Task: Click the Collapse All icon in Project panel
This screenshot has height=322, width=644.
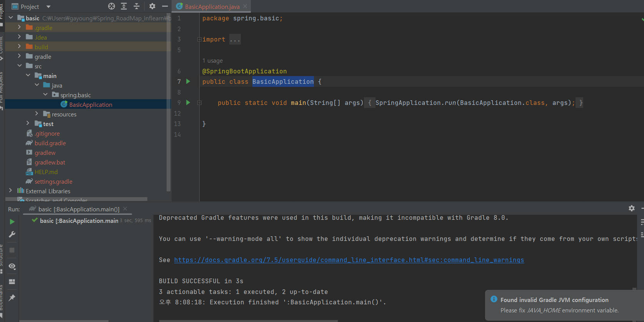Action: click(x=137, y=6)
